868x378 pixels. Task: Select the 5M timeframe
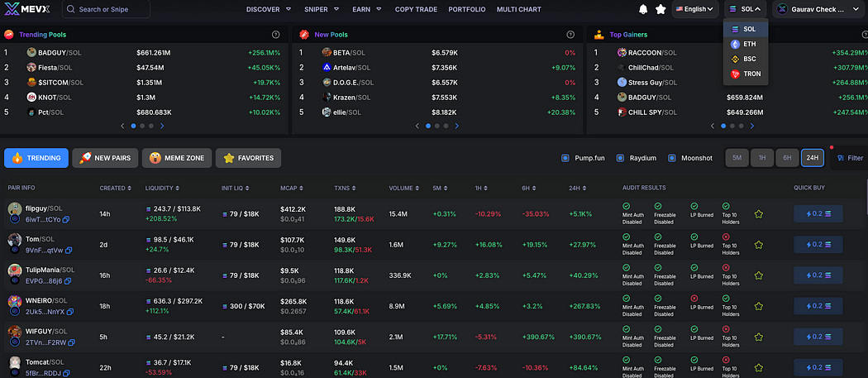coord(737,158)
